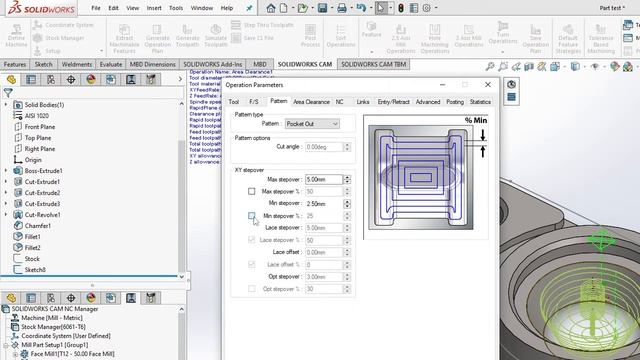Click the Rebuild traffic light icon
Screen dimensions: 640x360
[401, 8]
